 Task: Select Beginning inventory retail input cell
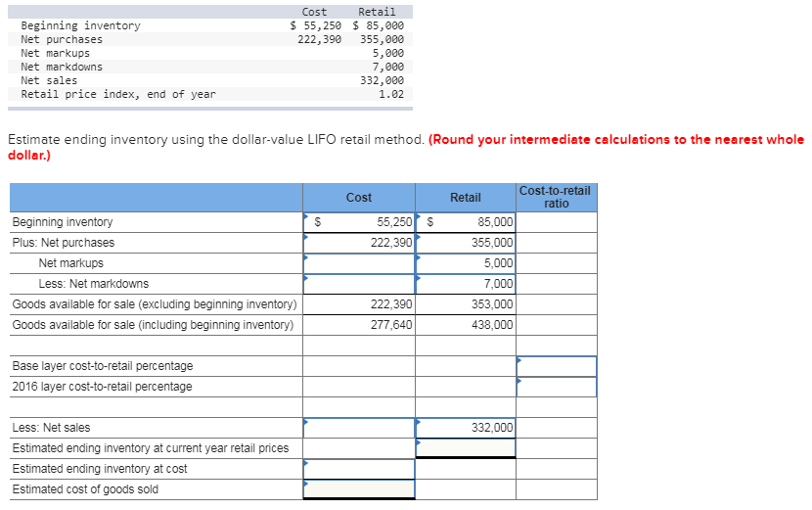[466, 222]
